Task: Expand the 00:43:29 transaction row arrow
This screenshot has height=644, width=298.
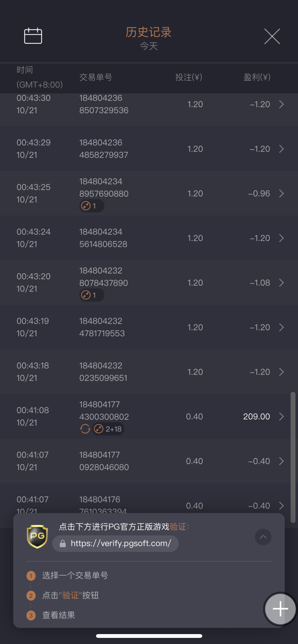Action: (281, 149)
